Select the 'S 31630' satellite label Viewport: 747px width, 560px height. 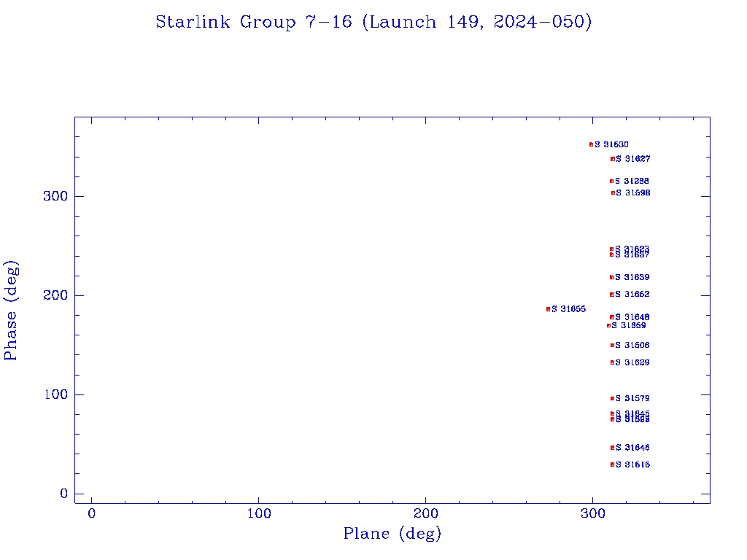pyautogui.click(x=612, y=144)
